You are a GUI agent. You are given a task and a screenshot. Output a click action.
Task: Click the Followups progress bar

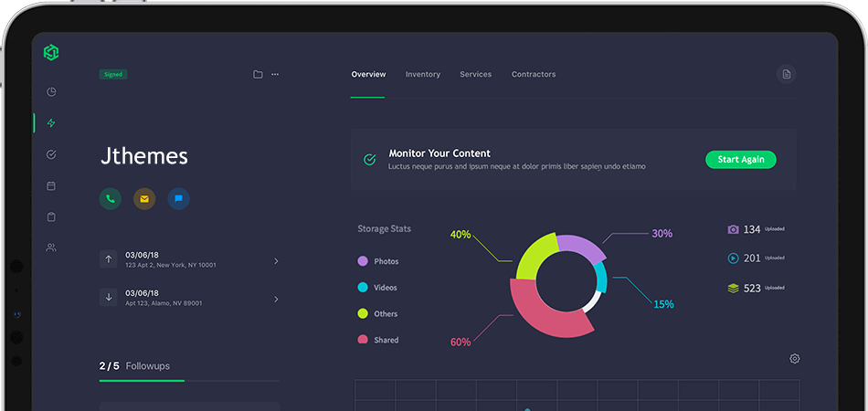189,381
